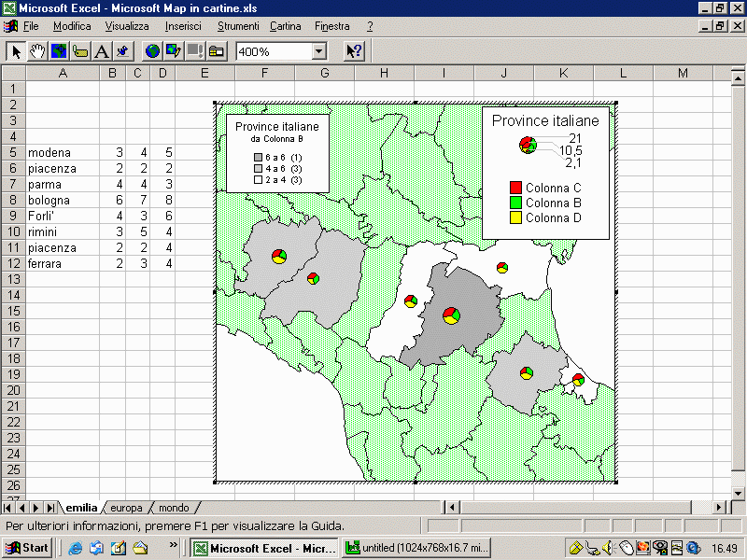
Task: Open the Cartina menu
Action: [286, 26]
